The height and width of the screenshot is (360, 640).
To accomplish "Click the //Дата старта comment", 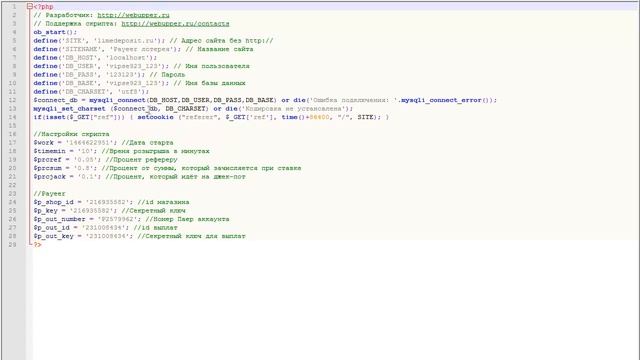I will coord(147,143).
